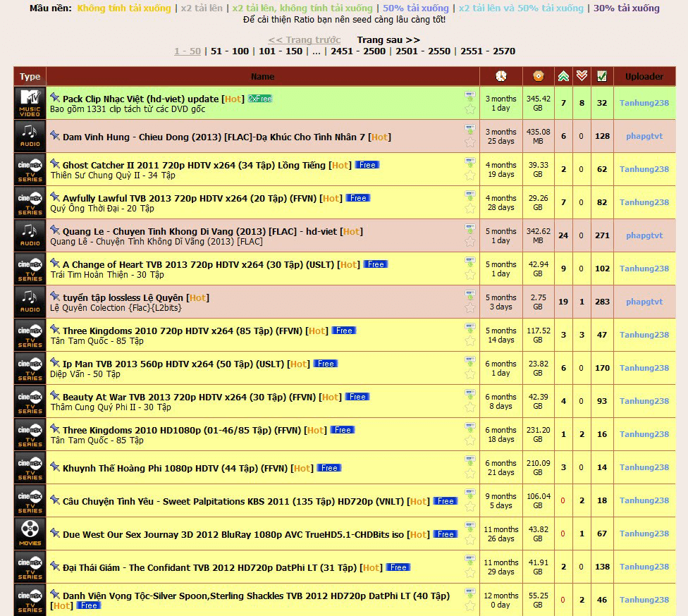Sort by leechers red down-arrow icon
688x616 pixels.
[x=582, y=76]
